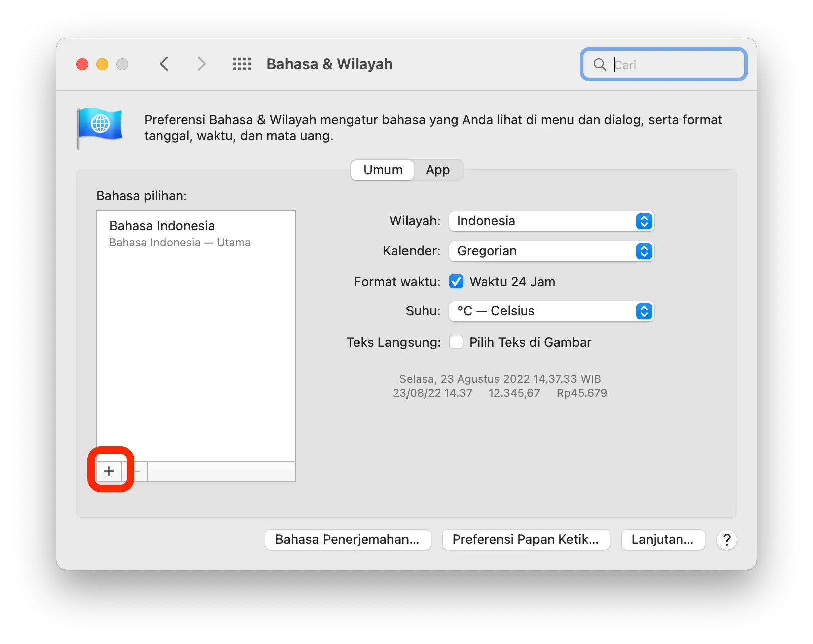Toggle the 24-hour time format off
Image resolution: width=813 pixels, height=644 pixels.
pos(456,281)
